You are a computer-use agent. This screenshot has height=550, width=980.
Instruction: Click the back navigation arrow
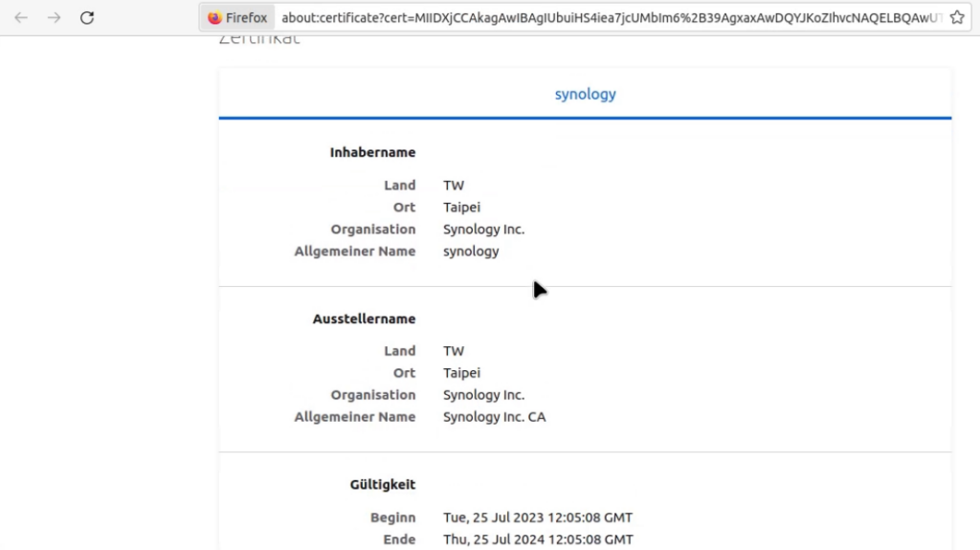click(x=21, y=17)
